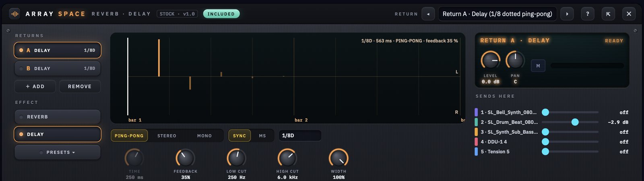Screen dimensions: 644x181
Task: Open the 1/8D note division field
Action: [x=300, y=135]
